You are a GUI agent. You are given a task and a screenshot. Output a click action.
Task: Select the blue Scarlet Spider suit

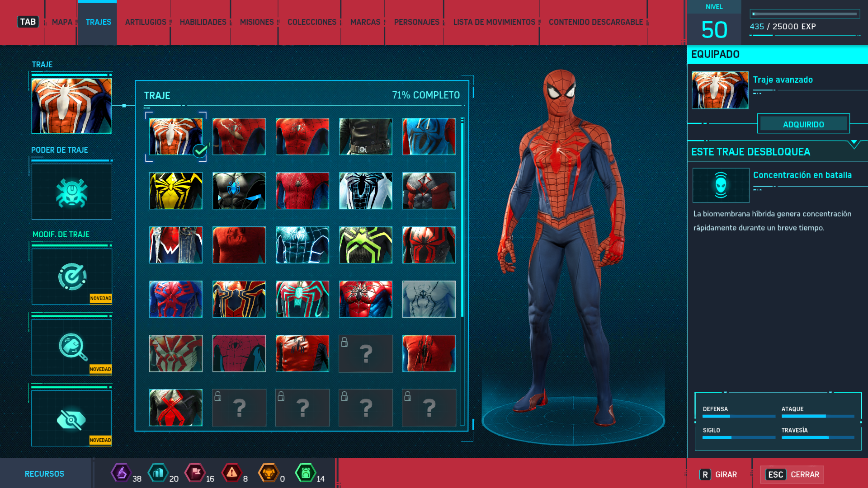point(429,136)
